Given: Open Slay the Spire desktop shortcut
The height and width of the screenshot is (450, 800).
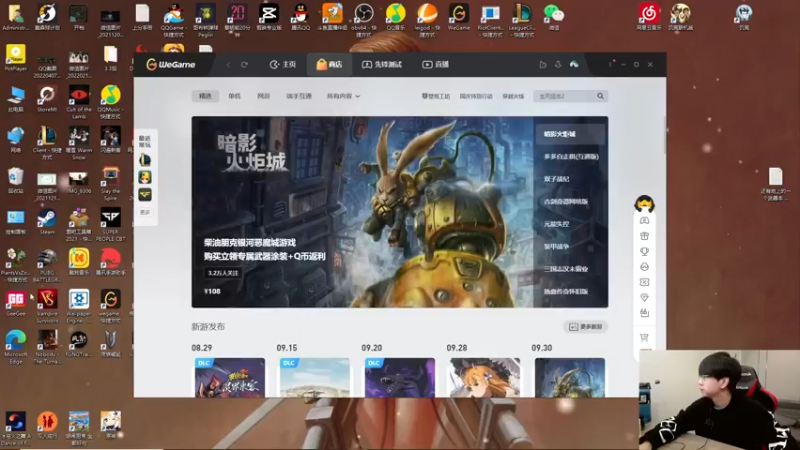Looking at the screenshot, I should pyautogui.click(x=110, y=184).
